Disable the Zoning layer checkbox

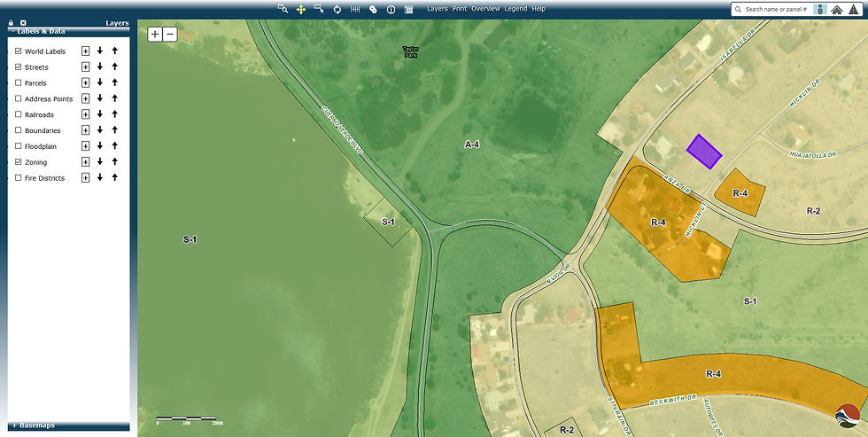pos(19,162)
